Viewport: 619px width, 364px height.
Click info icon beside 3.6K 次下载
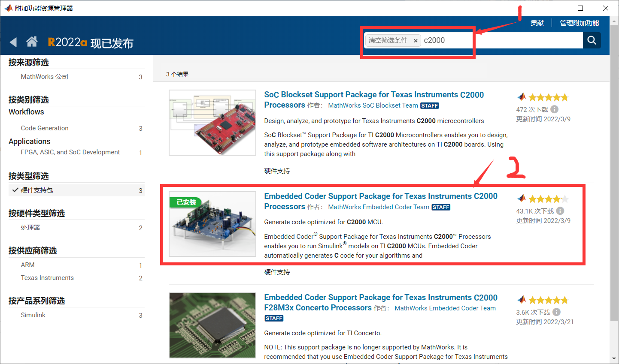pyautogui.click(x=556, y=312)
